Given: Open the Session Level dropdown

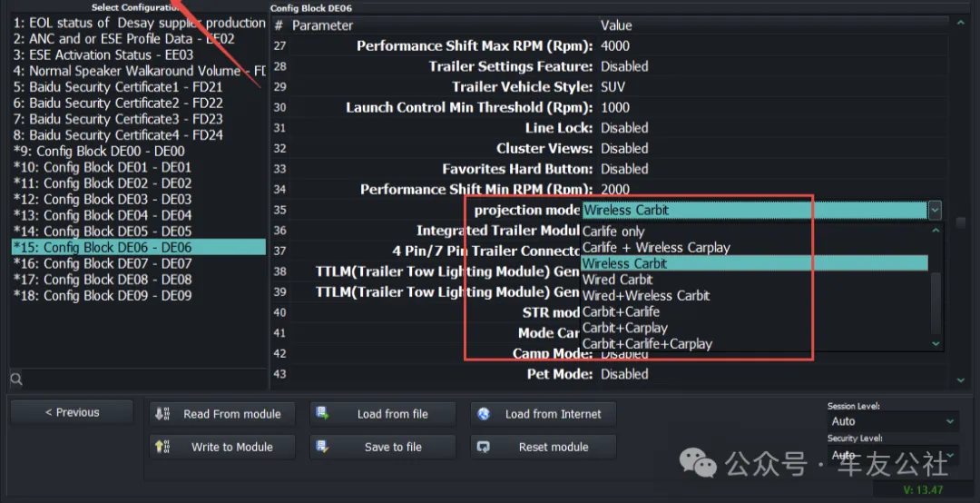Looking at the screenshot, I should click(893, 421).
